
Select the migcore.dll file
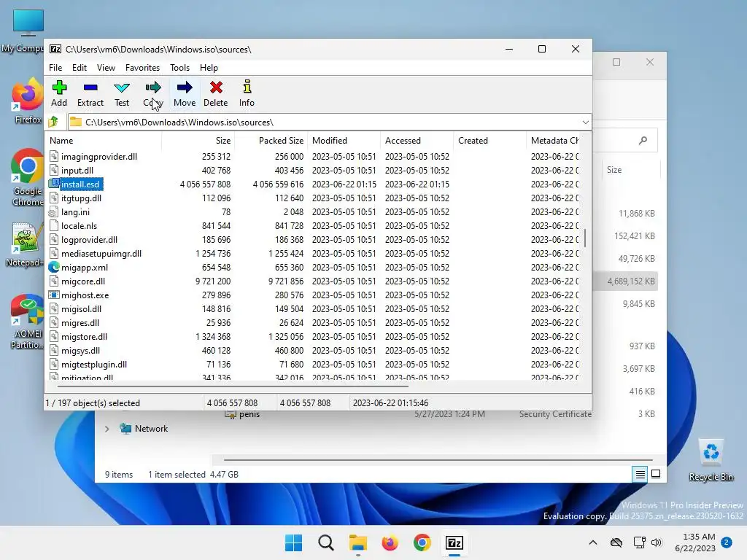83,281
